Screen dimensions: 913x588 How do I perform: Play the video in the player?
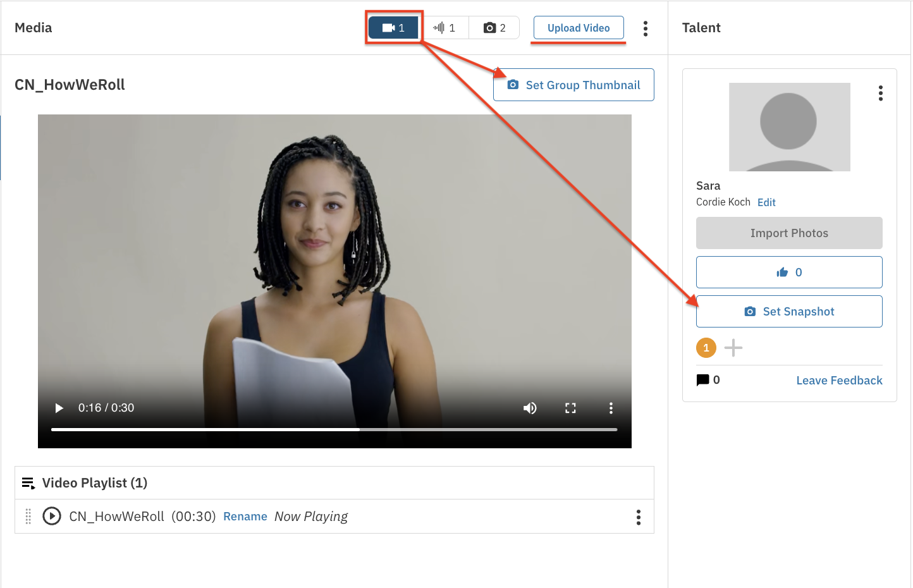tap(59, 408)
